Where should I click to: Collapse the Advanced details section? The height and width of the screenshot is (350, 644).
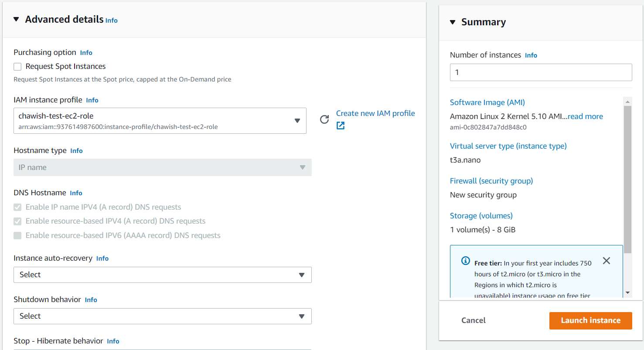(x=16, y=19)
